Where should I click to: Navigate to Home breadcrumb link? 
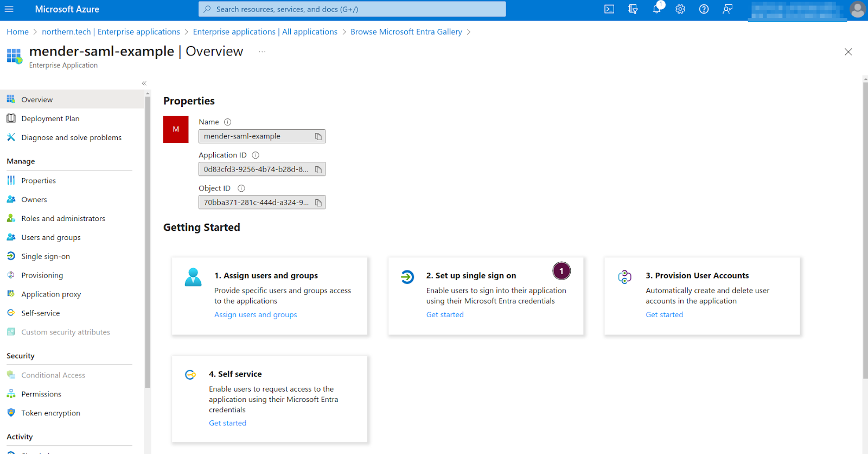click(x=18, y=32)
